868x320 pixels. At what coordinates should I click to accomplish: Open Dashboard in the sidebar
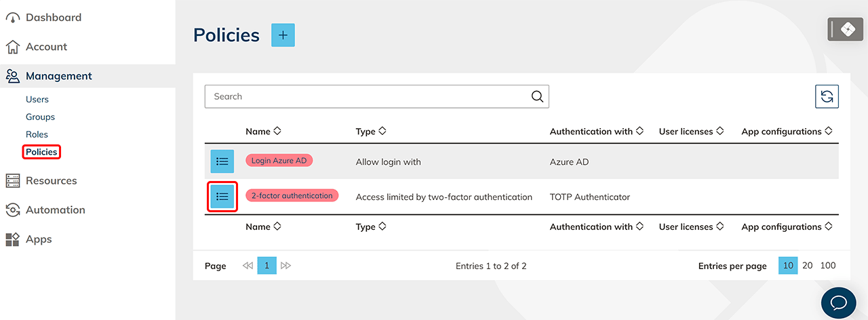pos(53,18)
